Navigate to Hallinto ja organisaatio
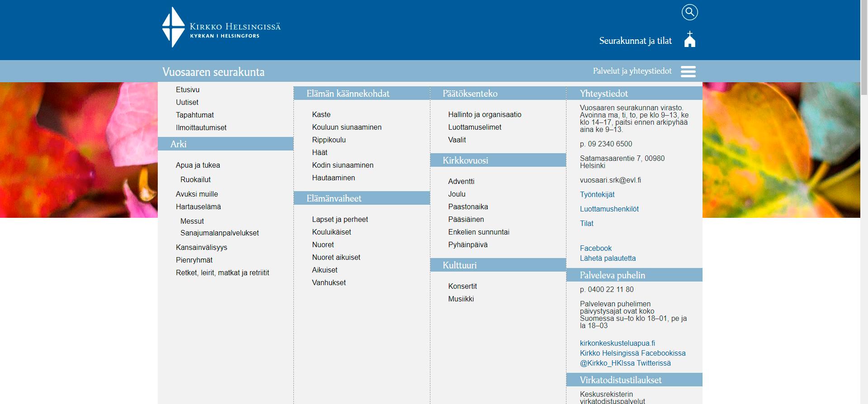This screenshot has width=868, height=404. [485, 114]
